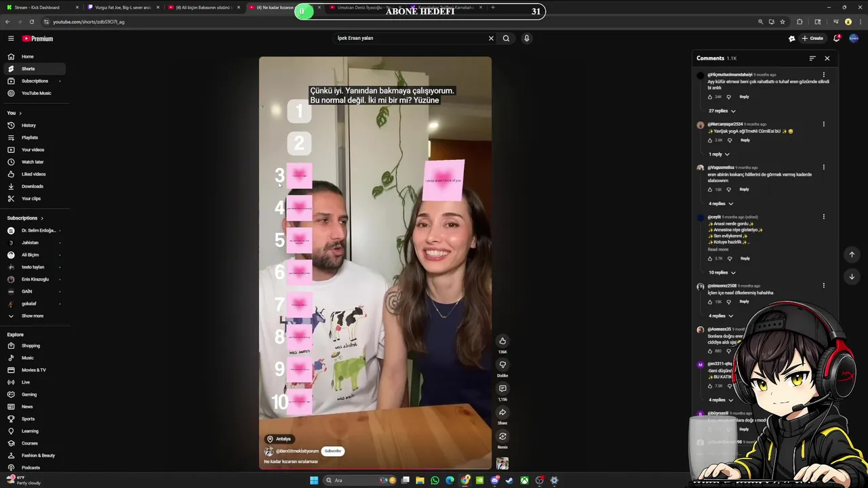
Task: Like Hiçmutluolmamdahaiyi's comment
Action: [x=710, y=97]
